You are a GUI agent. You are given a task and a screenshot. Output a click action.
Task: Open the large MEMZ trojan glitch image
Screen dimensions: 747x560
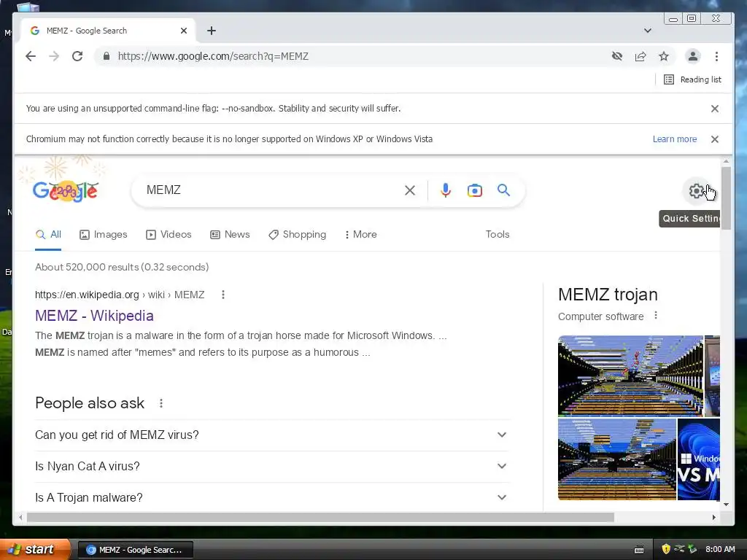[x=630, y=376]
